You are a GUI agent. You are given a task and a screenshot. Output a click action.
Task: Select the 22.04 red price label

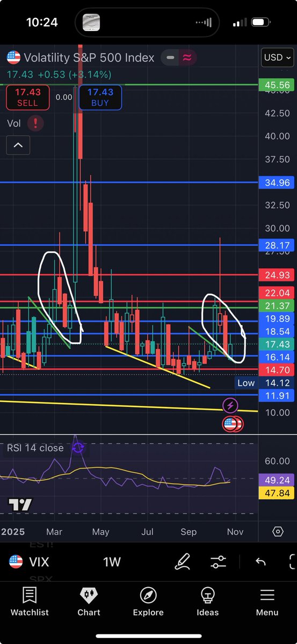[x=276, y=293]
